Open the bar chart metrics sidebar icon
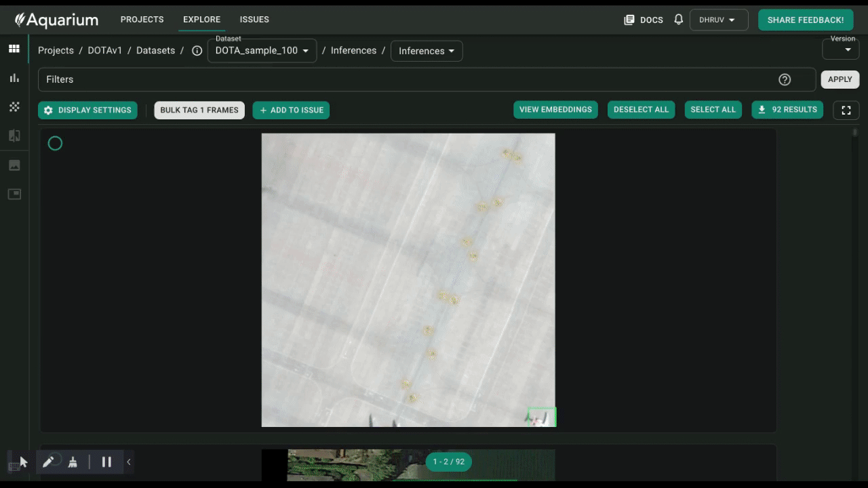 click(x=14, y=78)
